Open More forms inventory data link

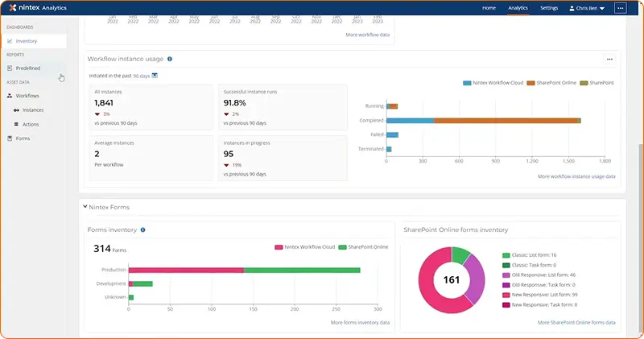point(360,323)
